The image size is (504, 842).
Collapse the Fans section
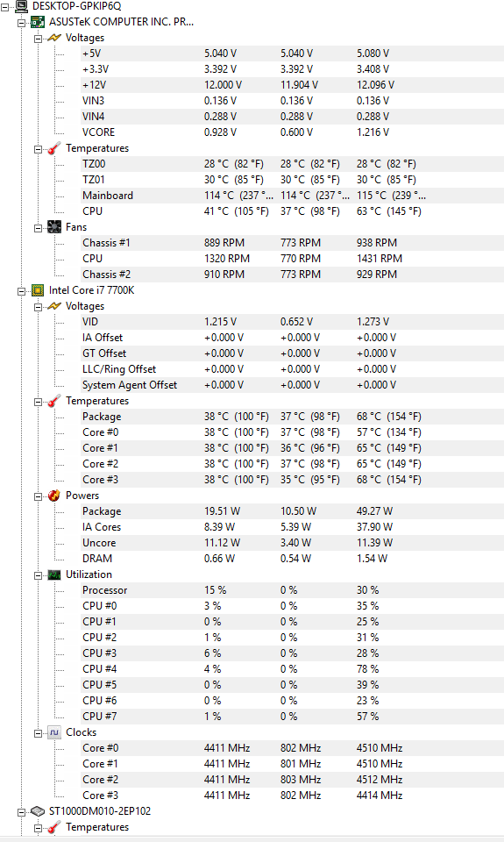click(x=38, y=228)
